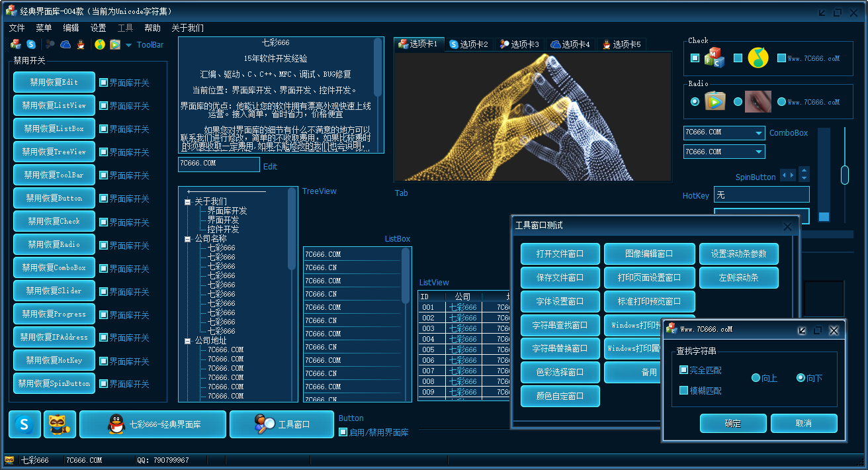This screenshot has width=868, height=470.
Task: Click the 打开文件窗口 button
Action: coord(560,254)
